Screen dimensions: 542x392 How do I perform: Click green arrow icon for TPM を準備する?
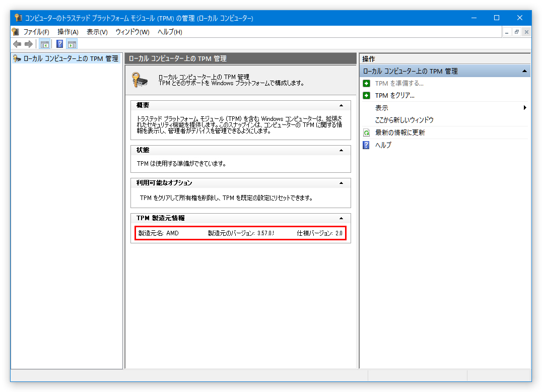[366, 83]
